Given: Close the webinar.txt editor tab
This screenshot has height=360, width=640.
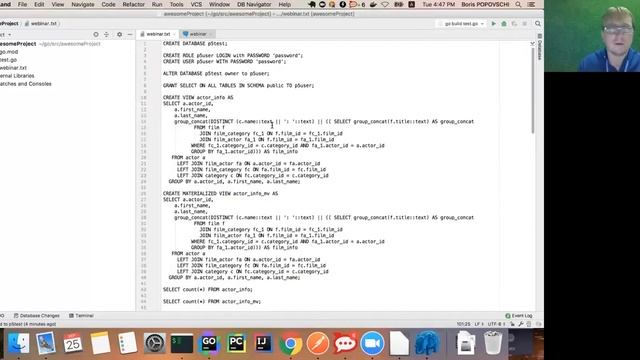Looking at the screenshot, I should click(x=174, y=34).
